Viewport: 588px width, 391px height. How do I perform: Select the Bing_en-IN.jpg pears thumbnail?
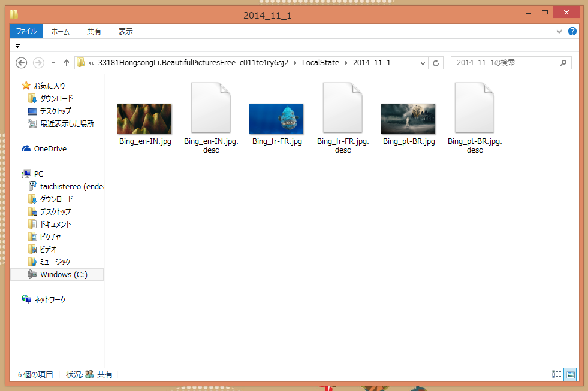click(x=144, y=119)
